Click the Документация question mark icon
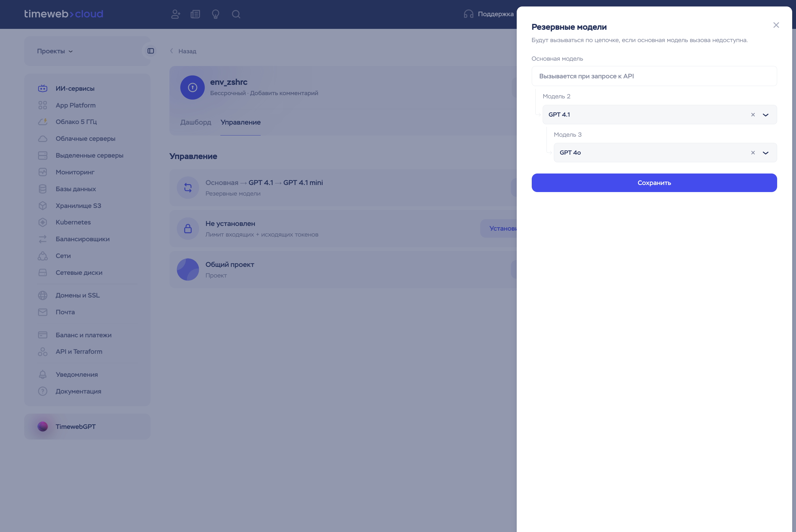Screen dimensions: 796x532 [43, 391]
